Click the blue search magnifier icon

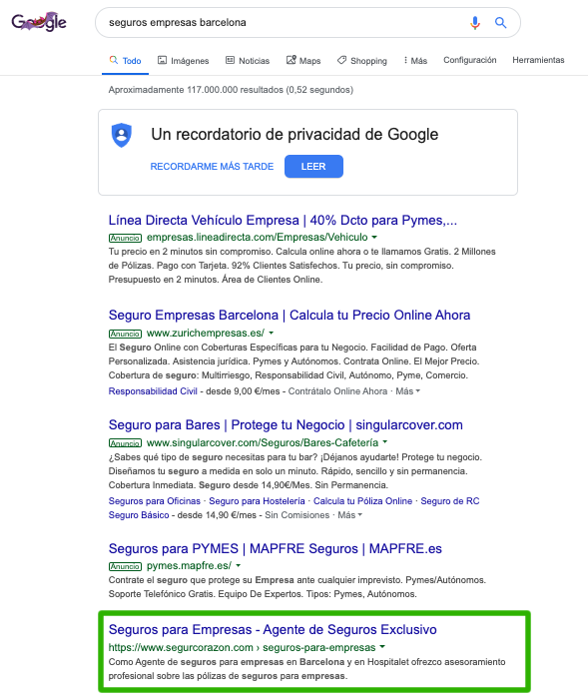[x=500, y=22]
